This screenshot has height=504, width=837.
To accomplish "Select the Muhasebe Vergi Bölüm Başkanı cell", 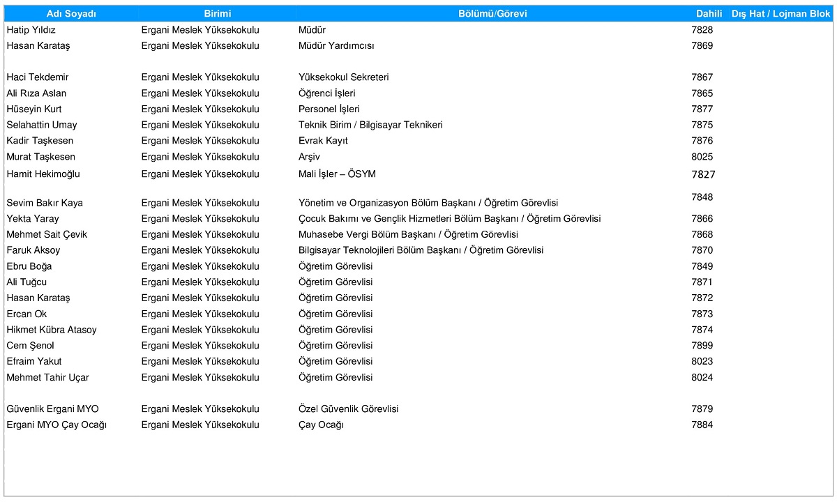I will 408,235.
